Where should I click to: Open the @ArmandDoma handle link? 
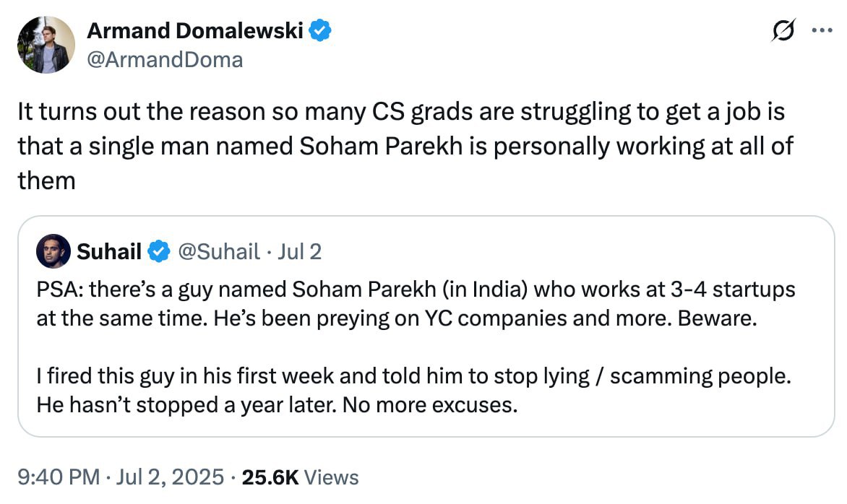pos(164,59)
